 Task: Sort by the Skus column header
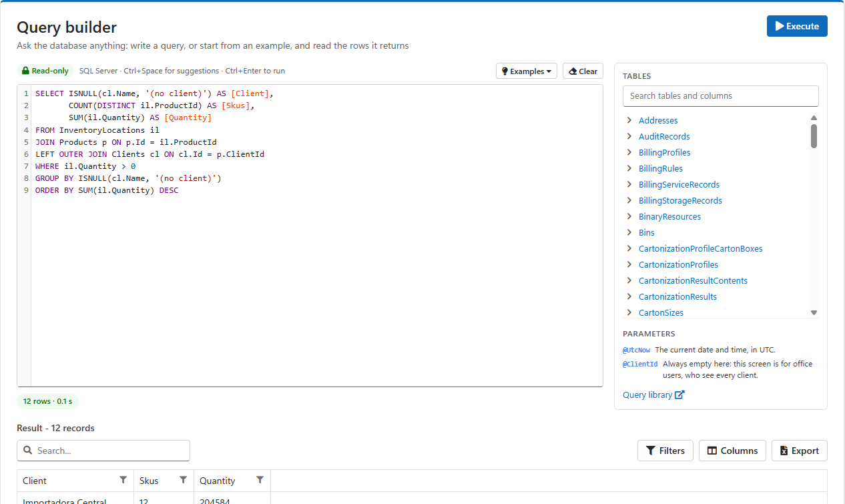coord(149,481)
